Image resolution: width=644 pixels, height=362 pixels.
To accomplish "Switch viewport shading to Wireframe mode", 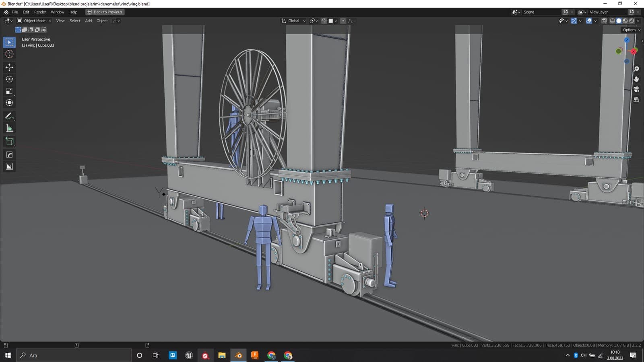I will click(x=612, y=21).
